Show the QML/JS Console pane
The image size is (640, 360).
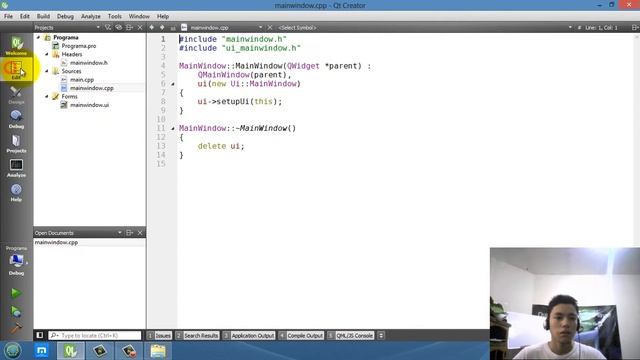coord(351,336)
